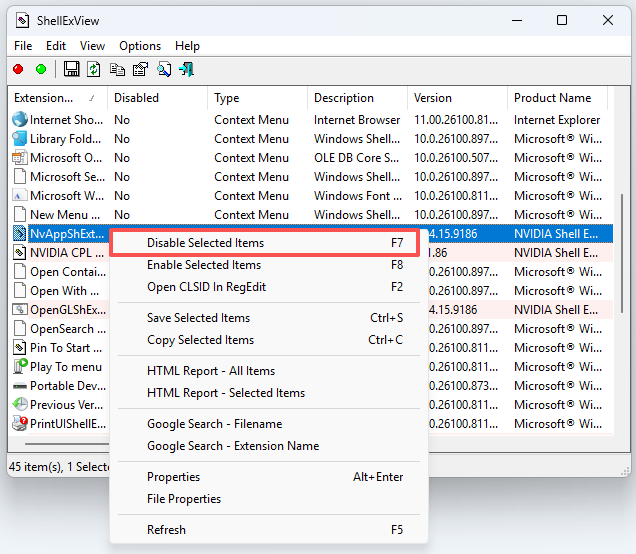Choose Google Search - Extension Name

(x=269, y=446)
